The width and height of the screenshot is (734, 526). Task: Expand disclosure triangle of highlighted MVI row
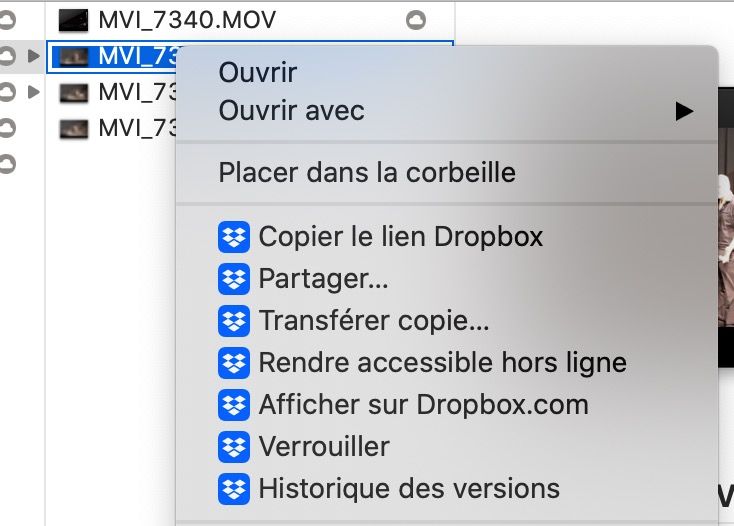pos(36,56)
